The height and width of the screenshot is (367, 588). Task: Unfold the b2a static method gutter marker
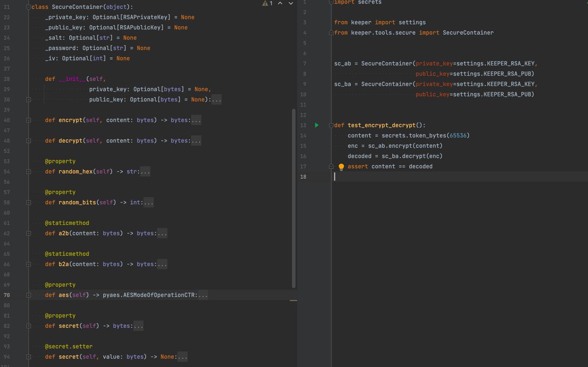[x=28, y=264]
